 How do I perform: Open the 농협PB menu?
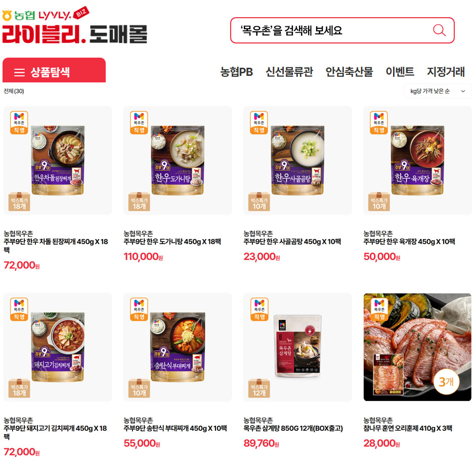(x=236, y=72)
